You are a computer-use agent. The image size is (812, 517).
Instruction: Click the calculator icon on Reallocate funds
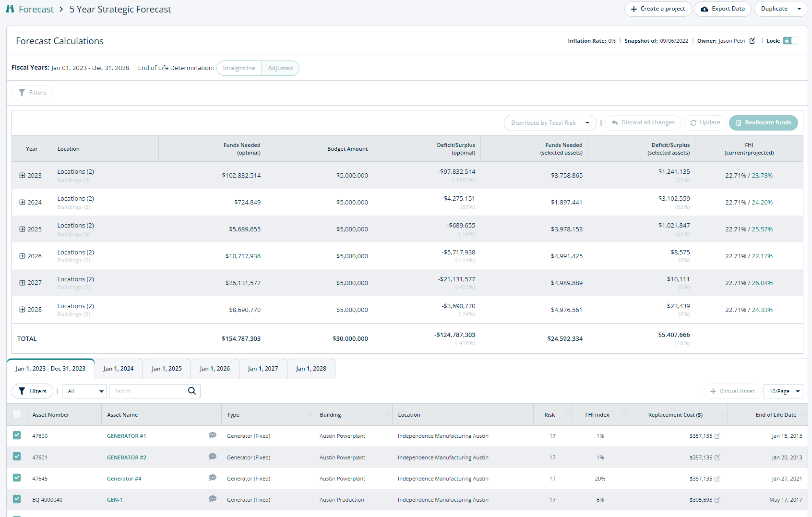click(738, 123)
